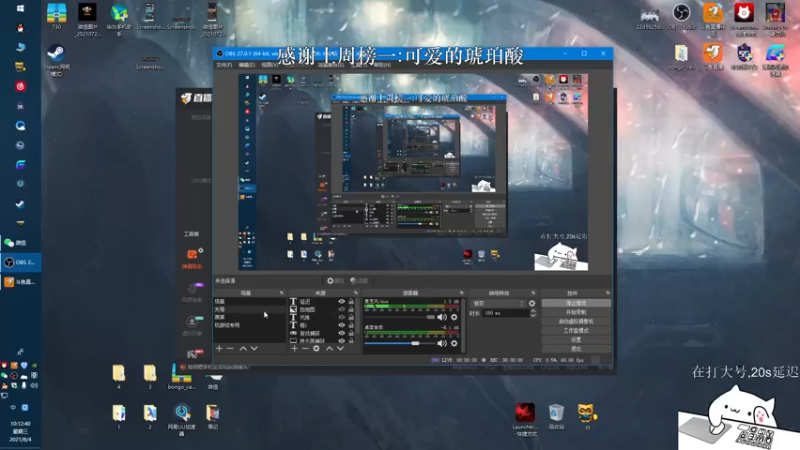Open 网易UU加速器 desktop shortcut

(x=182, y=420)
